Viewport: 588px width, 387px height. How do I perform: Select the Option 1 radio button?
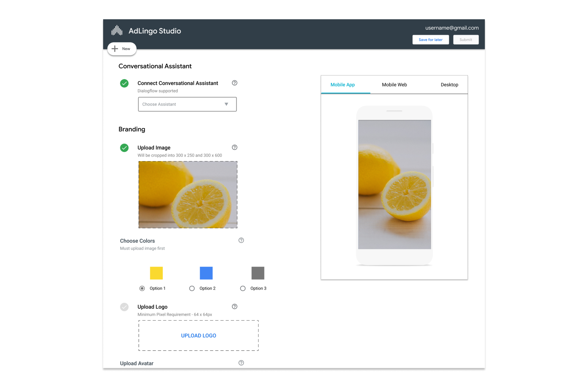pos(142,288)
